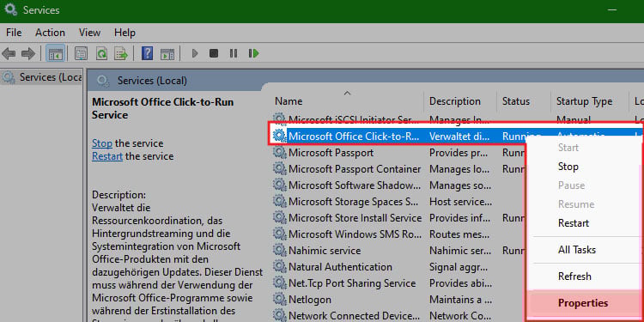
Task: Click the Pause Service toolbar icon
Action: pyautogui.click(x=234, y=53)
